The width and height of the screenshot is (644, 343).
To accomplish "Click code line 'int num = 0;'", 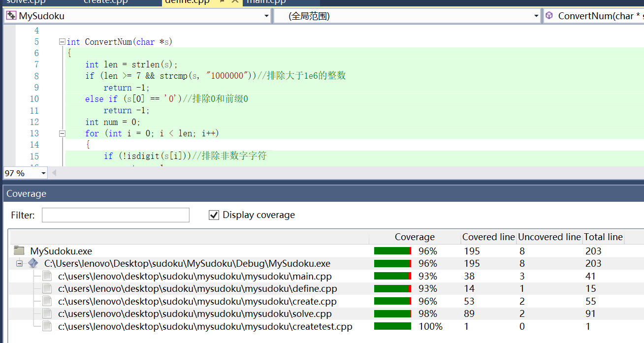I will tap(113, 122).
